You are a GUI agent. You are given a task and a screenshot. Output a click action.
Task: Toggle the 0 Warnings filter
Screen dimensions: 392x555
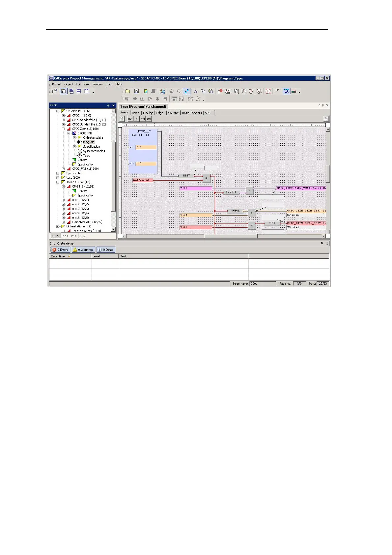point(83,250)
